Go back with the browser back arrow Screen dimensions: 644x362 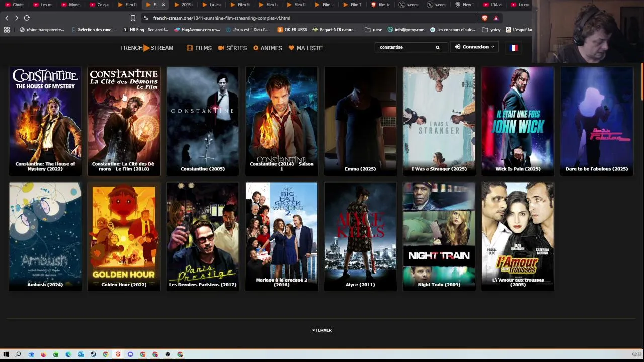coord(7,18)
